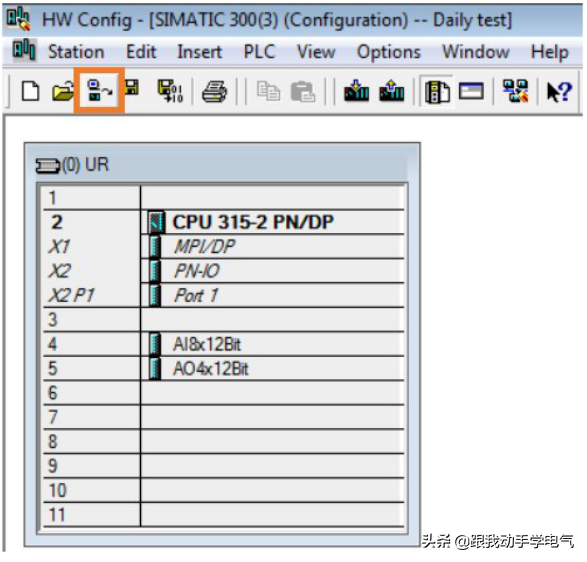Select the AI8x12Bit module label
This screenshot has width=587, height=562.
click(x=207, y=344)
